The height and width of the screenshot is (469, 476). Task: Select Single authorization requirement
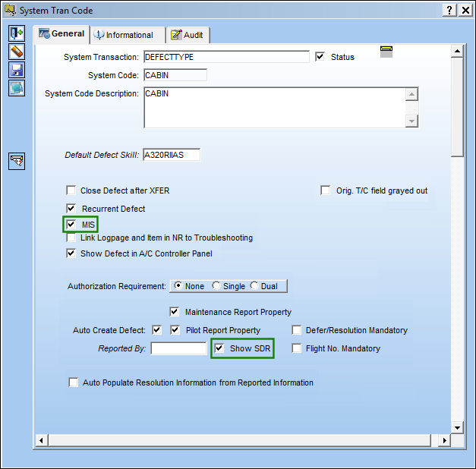point(216,286)
